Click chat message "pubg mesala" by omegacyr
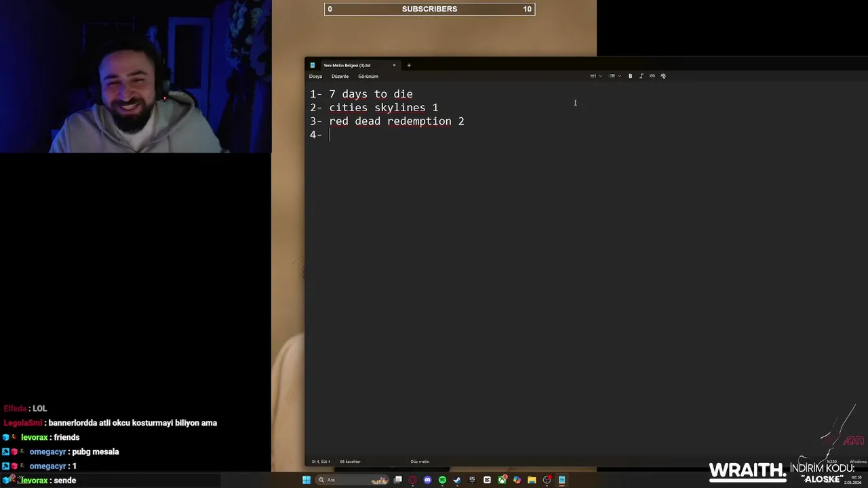The image size is (868, 488). 95,451
